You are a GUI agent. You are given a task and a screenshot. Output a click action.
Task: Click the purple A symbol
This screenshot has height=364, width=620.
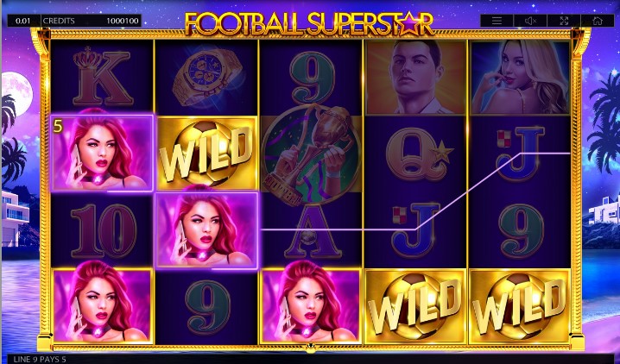coord(311,231)
